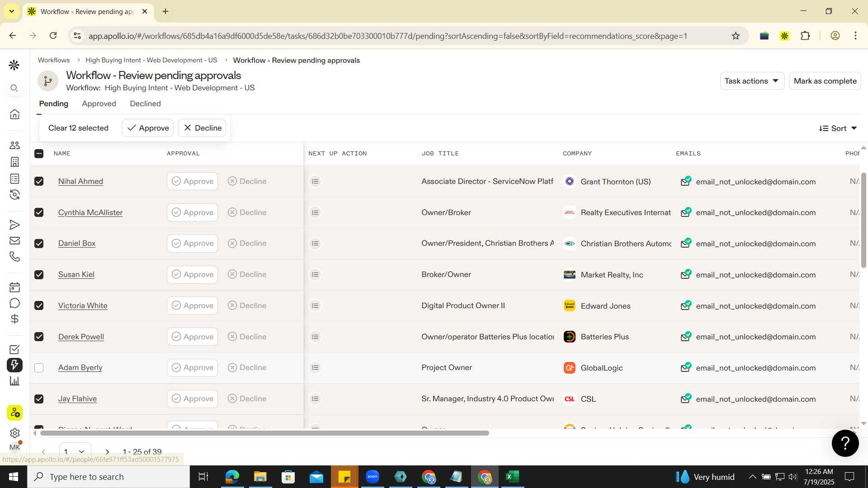The image size is (868, 488).
Task: Open Analytics bar chart icon in sidebar
Action: click(14, 381)
